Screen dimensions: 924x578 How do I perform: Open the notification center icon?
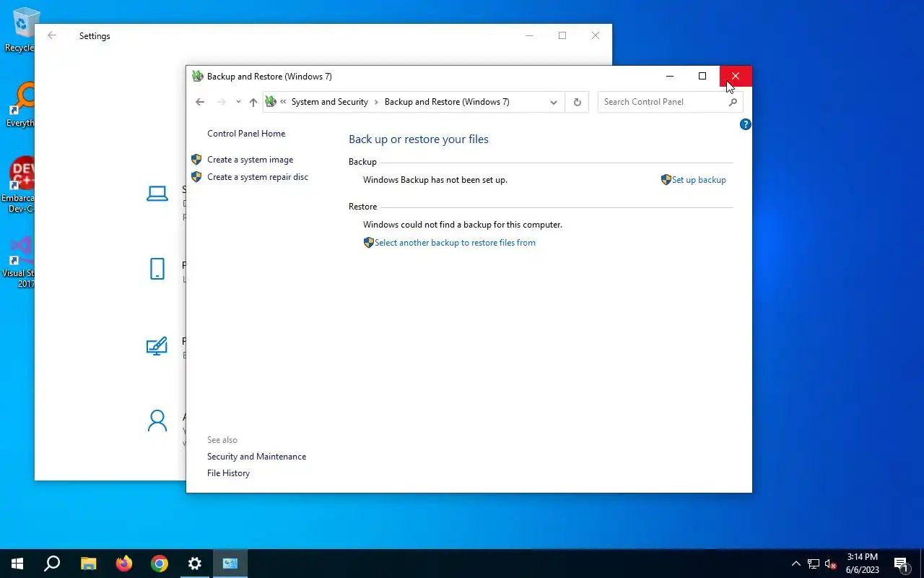click(x=901, y=564)
